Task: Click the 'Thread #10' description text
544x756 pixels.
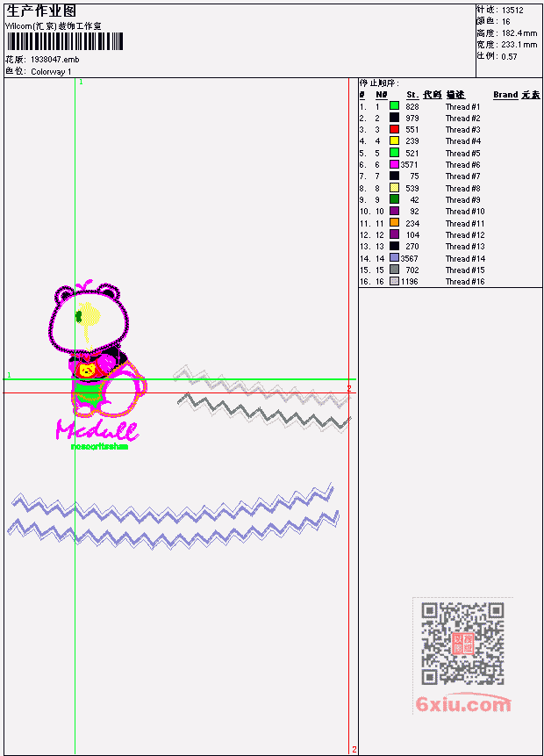Action: 465,212
